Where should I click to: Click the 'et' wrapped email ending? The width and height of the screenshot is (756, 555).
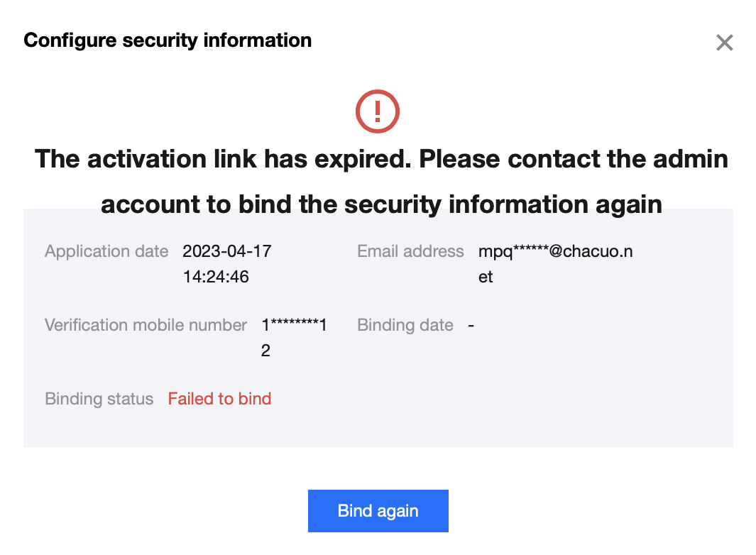(x=486, y=277)
